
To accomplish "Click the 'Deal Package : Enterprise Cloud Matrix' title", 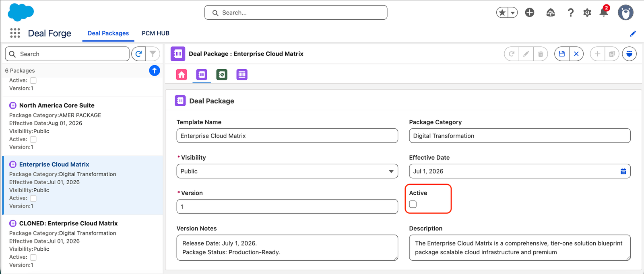I will click(x=246, y=54).
